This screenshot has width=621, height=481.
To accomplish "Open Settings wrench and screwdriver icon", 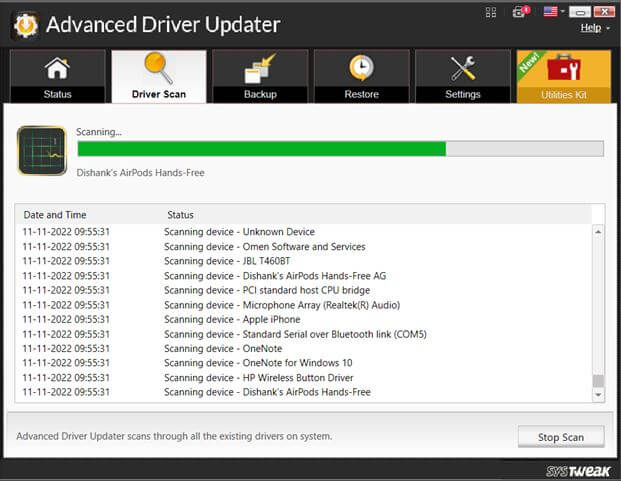I will [463, 69].
